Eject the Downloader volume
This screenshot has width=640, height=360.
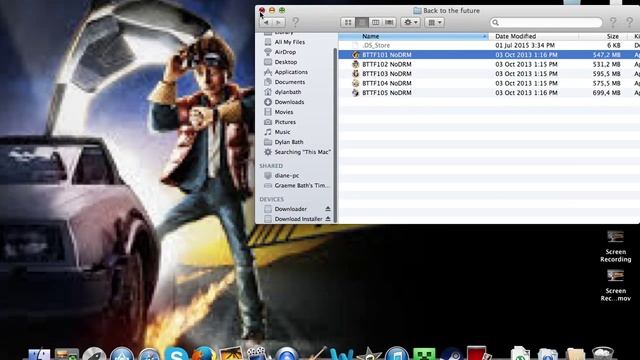coord(328,209)
